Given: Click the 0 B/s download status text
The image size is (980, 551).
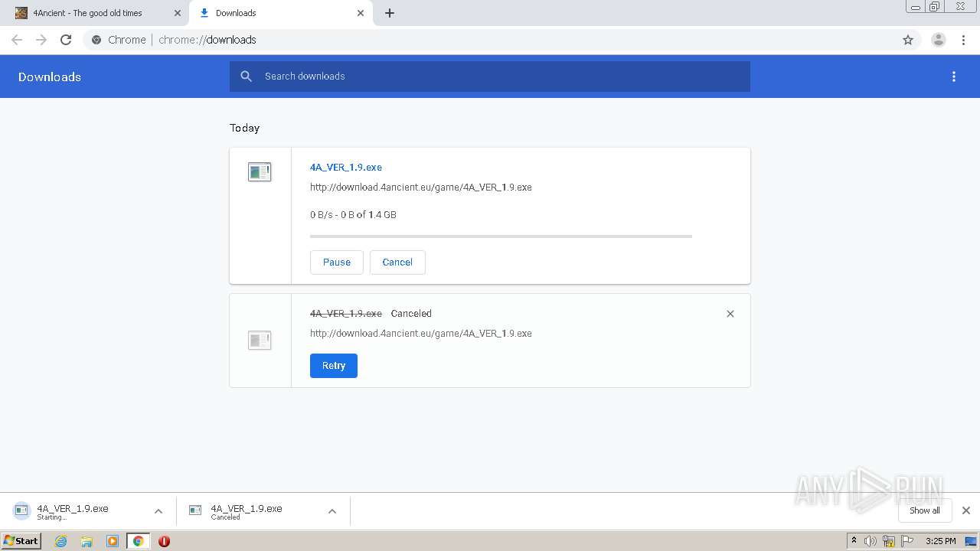Looking at the screenshot, I should tap(353, 215).
